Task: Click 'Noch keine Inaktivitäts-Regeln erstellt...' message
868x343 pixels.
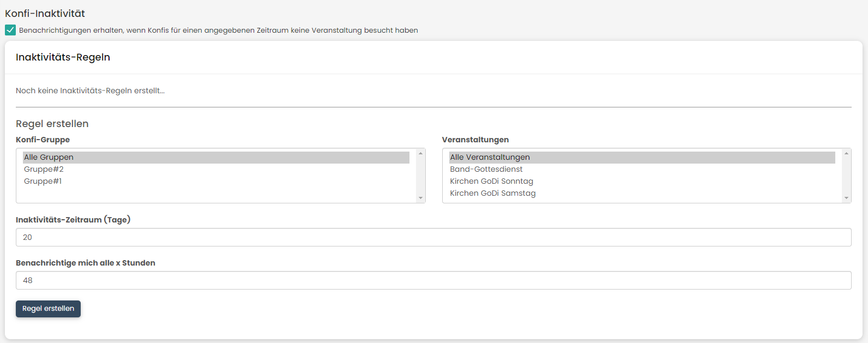Action: [90, 91]
